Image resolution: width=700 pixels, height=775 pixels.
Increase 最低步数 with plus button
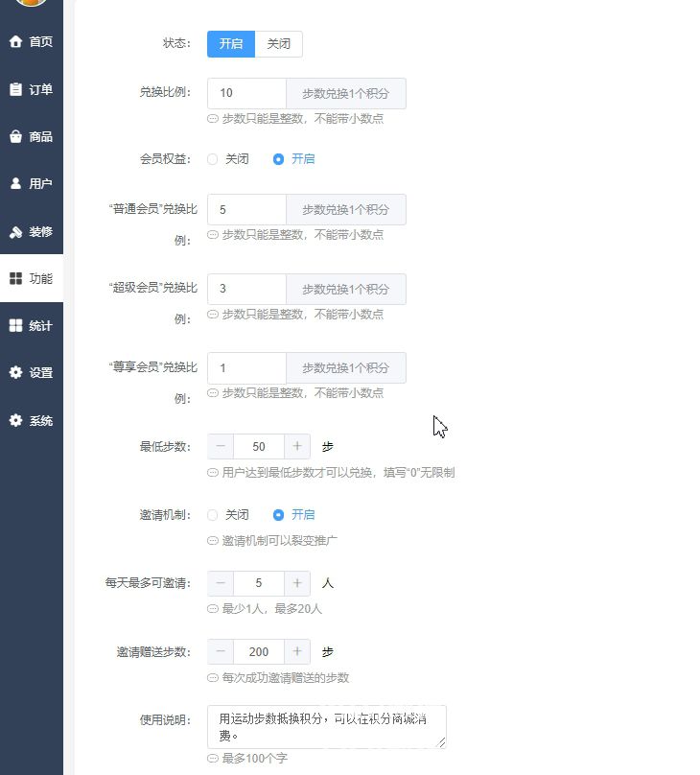click(x=297, y=446)
